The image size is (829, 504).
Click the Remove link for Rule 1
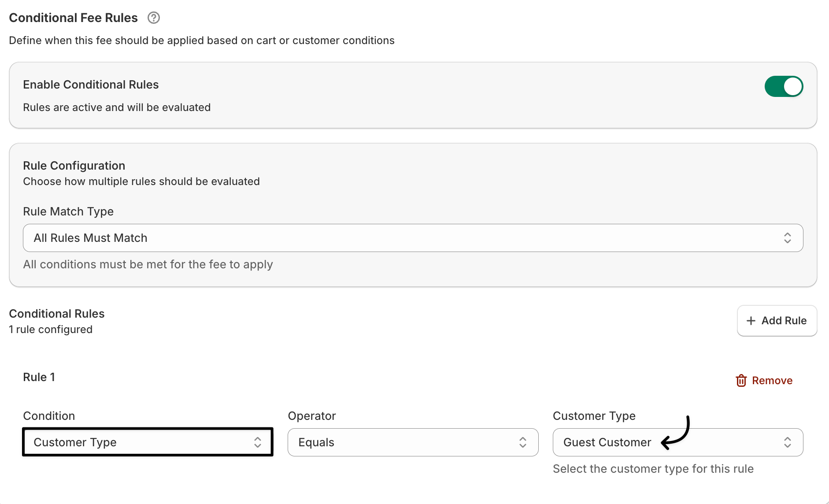coord(772,381)
